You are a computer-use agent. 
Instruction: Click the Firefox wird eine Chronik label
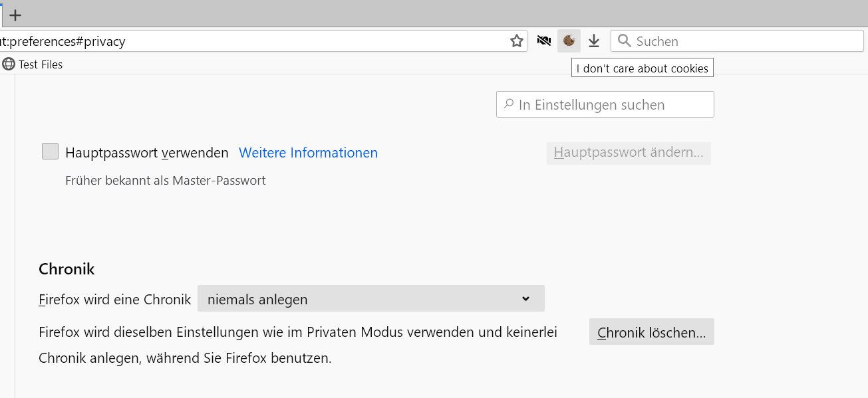[115, 300]
